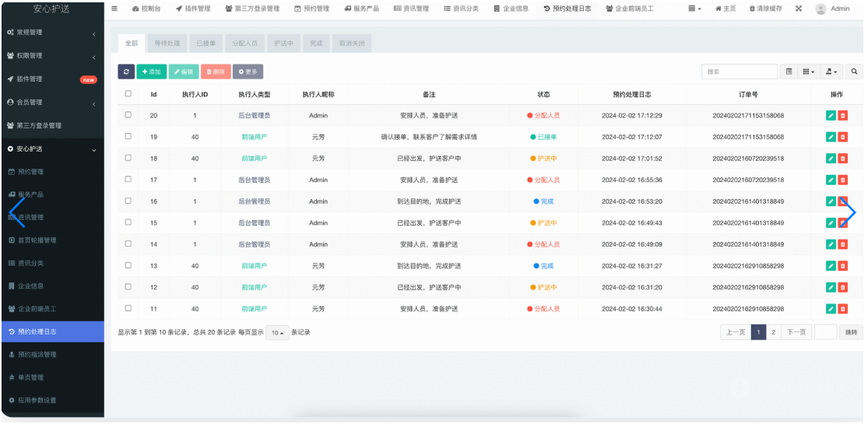Tick the checkbox for row Id 19
The width and height of the screenshot is (868, 424).
[x=128, y=137]
